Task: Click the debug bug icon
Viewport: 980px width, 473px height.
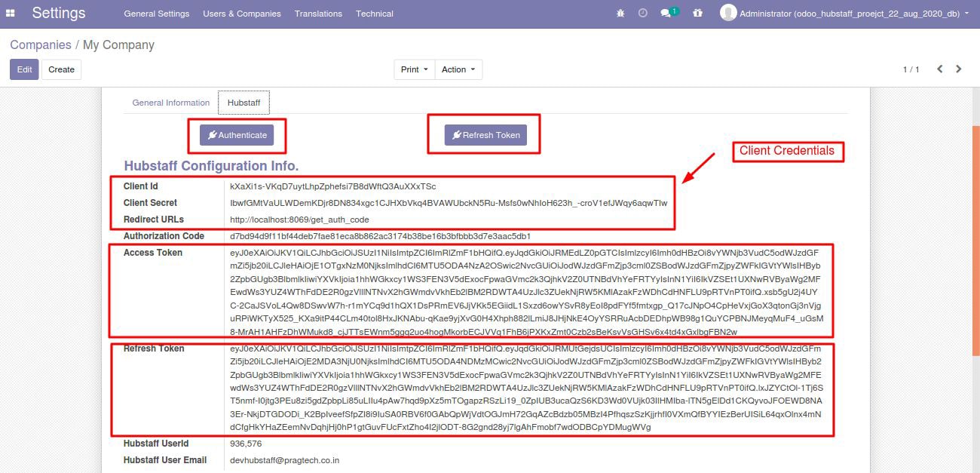Action: 620,13
